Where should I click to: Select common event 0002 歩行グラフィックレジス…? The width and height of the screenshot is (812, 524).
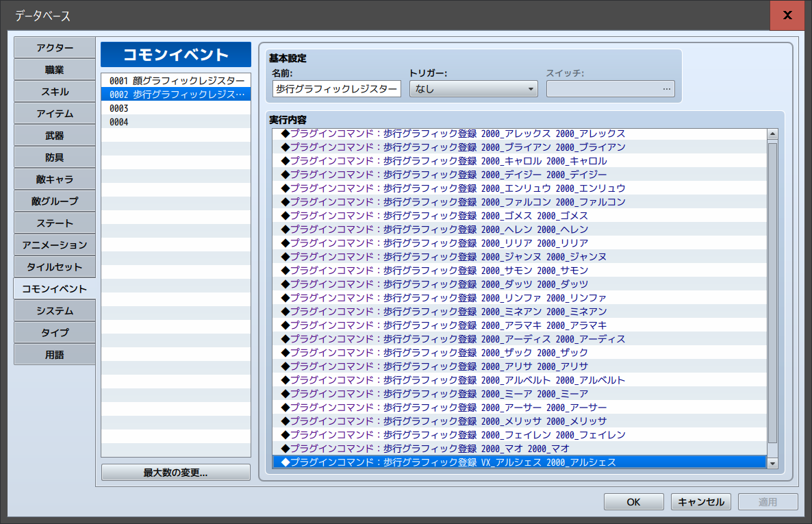coord(176,95)
